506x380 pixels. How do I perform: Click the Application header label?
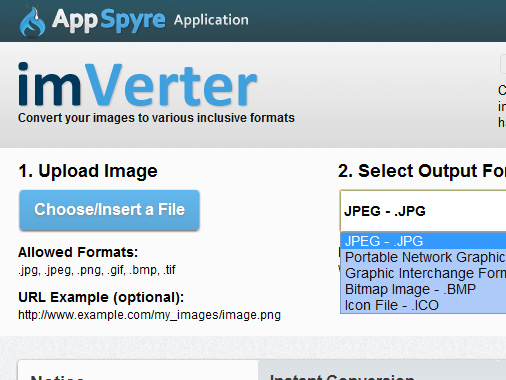(x=211, y=20)
